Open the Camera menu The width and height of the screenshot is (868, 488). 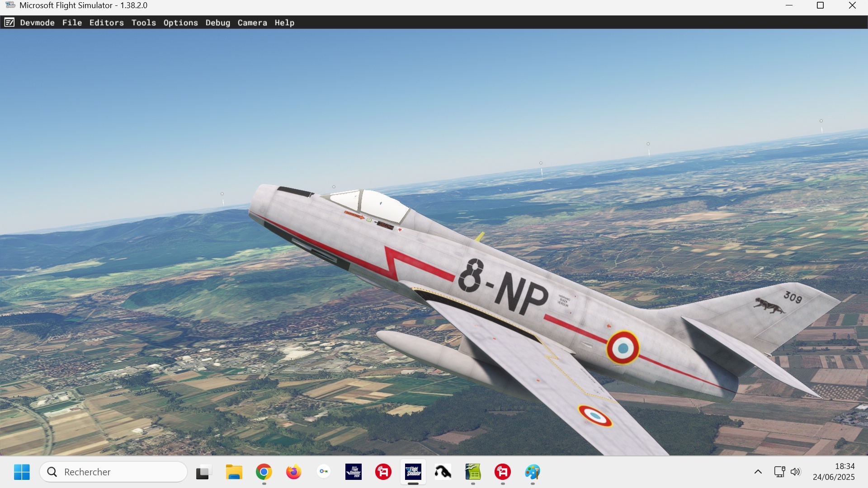252,23
